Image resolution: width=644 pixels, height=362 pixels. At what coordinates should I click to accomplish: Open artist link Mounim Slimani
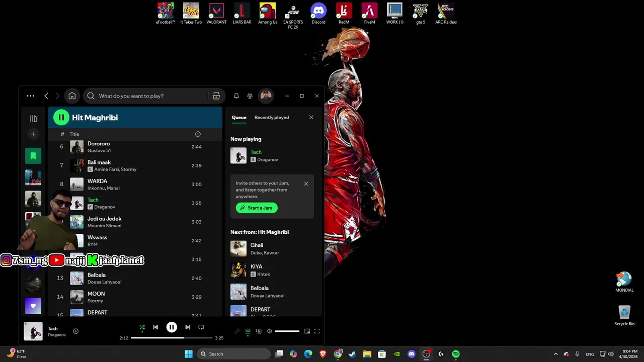104,226
